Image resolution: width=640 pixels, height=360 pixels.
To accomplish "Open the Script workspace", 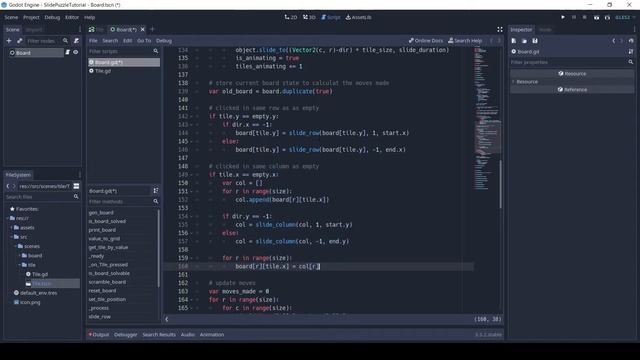I will pyautogui.click(x=331, y=17).
